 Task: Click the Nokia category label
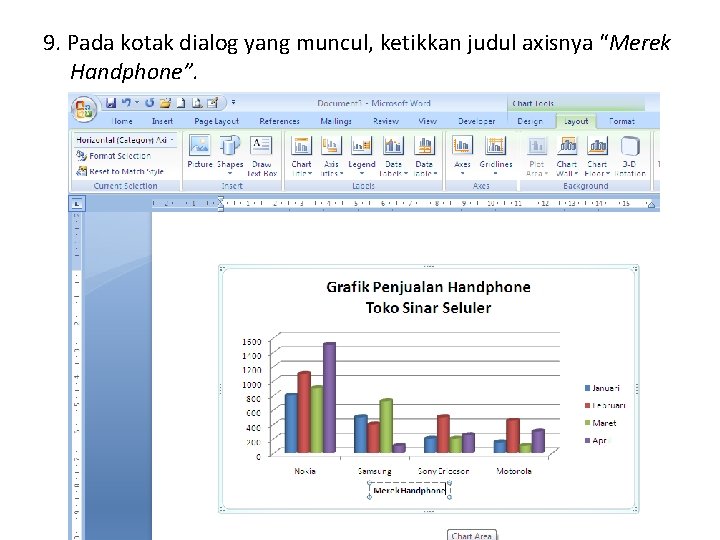(x=305, y=471)
